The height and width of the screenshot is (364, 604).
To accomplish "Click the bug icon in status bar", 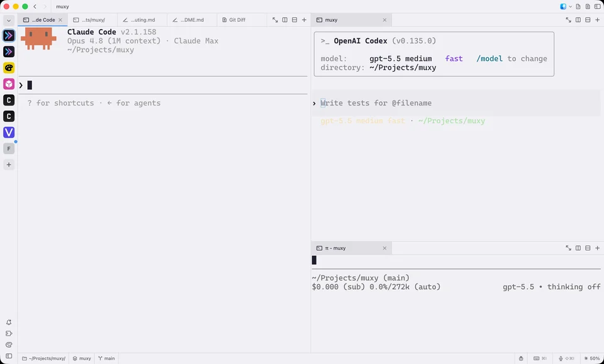I will (x=521, y=358).
